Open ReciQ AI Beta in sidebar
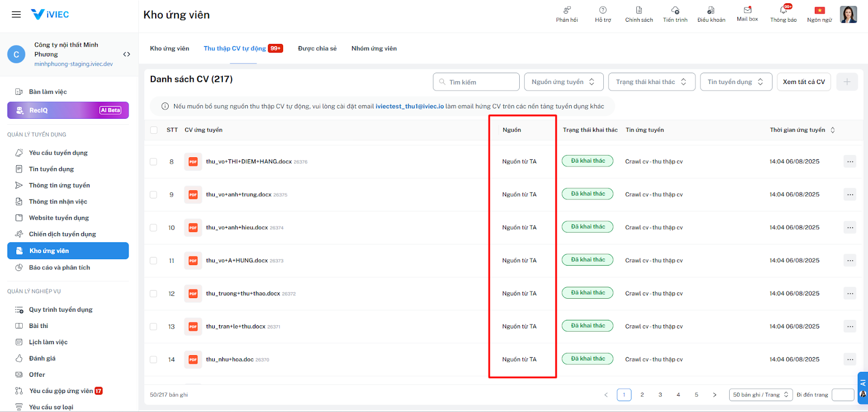The width and height of the screenshot is (868, 412). [68, 110]
